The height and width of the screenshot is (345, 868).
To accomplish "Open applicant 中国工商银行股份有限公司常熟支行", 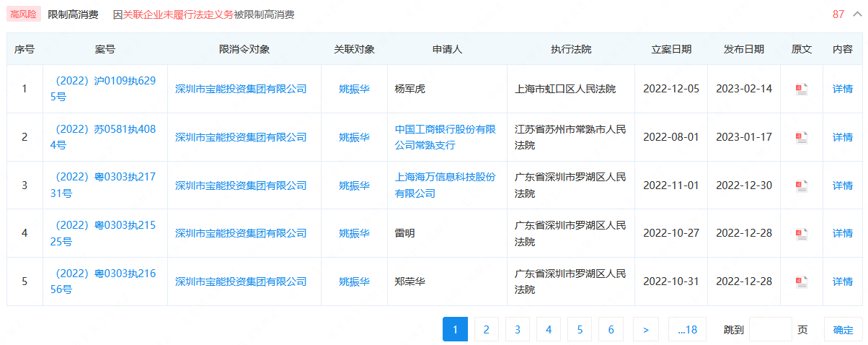I will coord(446,137).
